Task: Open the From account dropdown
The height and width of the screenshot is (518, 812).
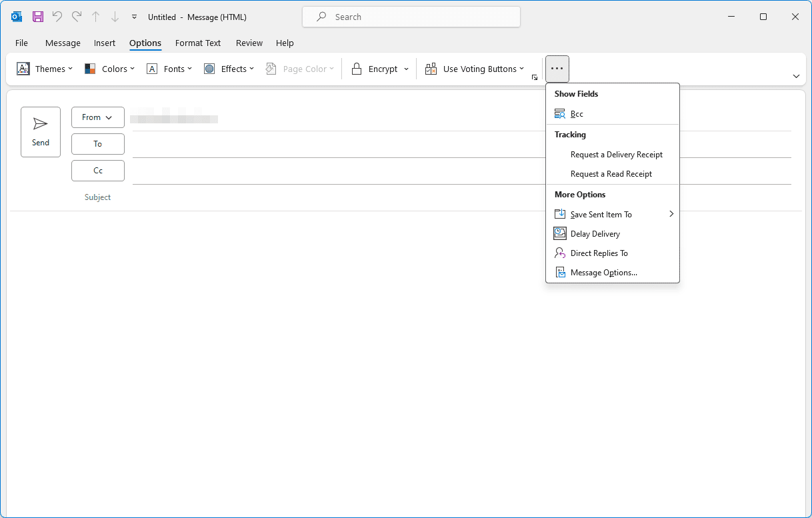Action: 97,117
